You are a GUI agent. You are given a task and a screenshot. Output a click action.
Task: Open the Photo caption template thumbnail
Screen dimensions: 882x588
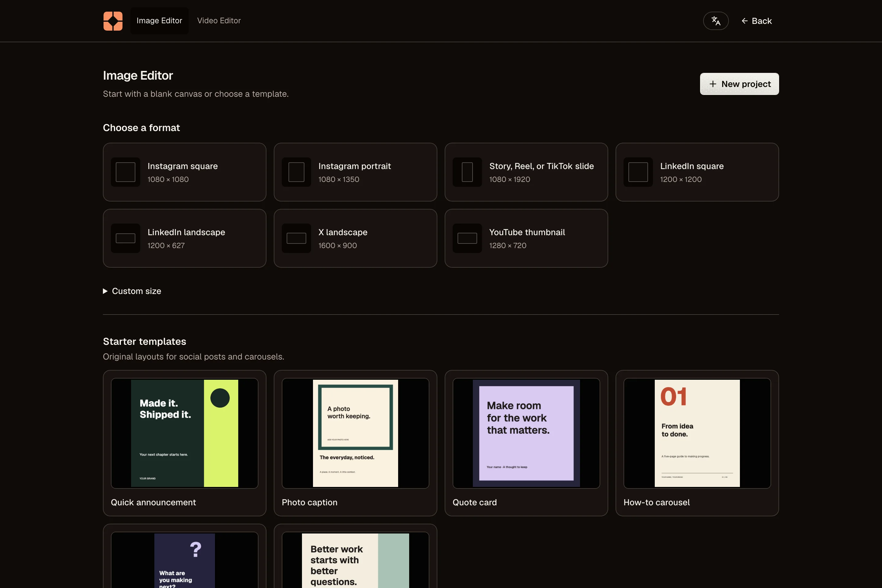[356, 433]
